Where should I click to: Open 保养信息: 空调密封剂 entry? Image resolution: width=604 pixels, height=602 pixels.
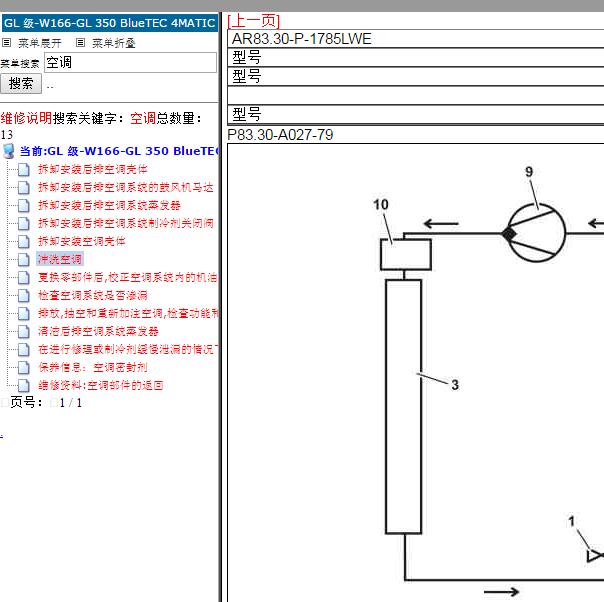pyautogui.click(x=92, y=367)
